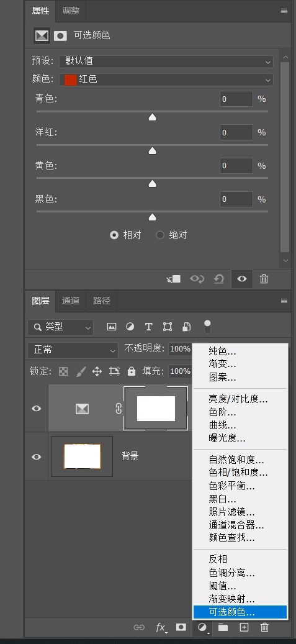This screenshot has height=644, width=296.
Task: Choose 曲线 from the adjustment menu
Action: [x=223, y=425]
